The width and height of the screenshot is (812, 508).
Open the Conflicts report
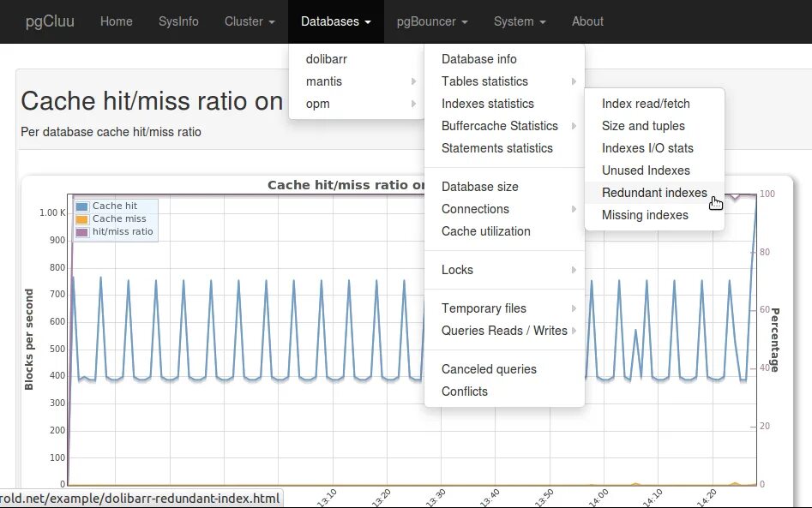click(x=504, y=391)
